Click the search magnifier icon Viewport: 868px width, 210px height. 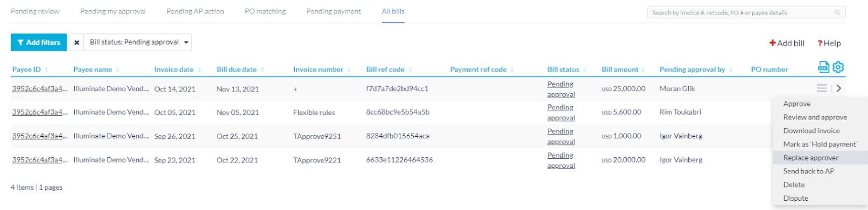837,12
